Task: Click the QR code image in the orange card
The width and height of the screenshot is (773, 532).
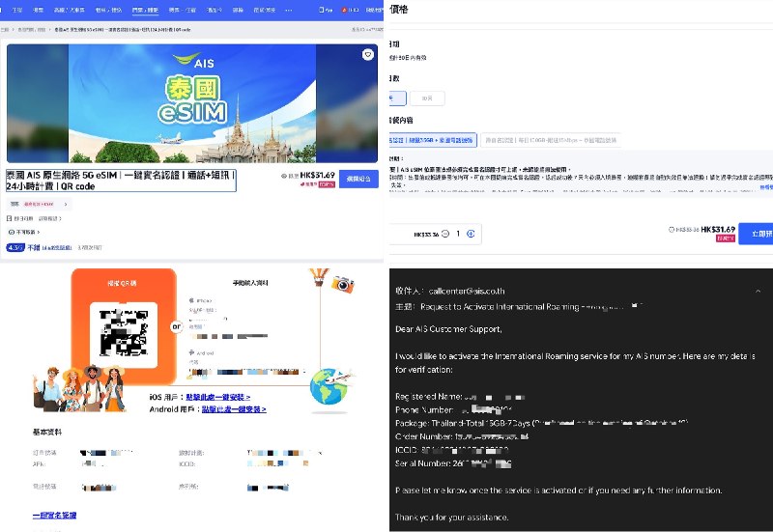Action: coord(124,332)
